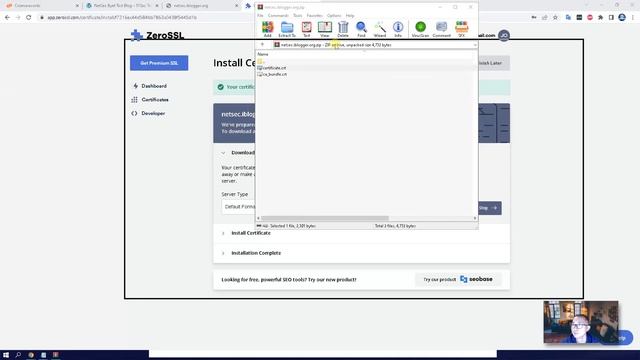Open the Windows Start menu
Image resolution: width=640 pixels, height=360 pixels.
[x=6, y=355]
